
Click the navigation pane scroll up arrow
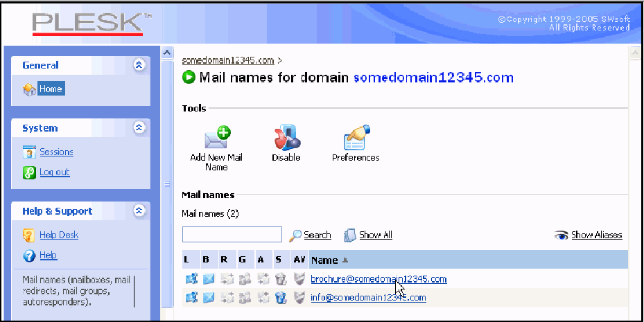[x=167, y=53]
